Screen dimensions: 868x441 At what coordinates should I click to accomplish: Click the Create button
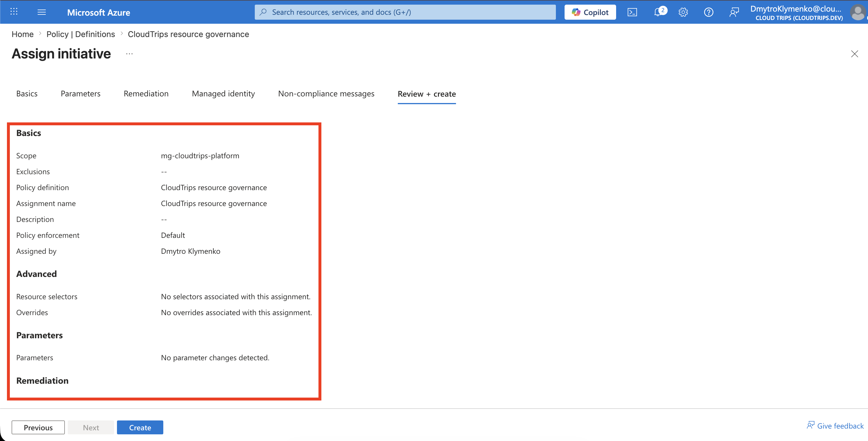pyautogui.click(x=140, y=427)
